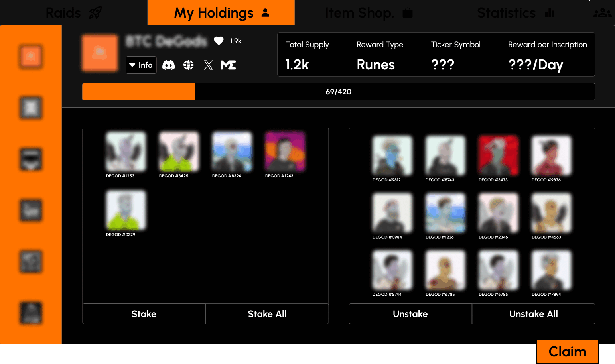Click the community people icon at top right
The image size is (615, 364).
tap(602, 13)
